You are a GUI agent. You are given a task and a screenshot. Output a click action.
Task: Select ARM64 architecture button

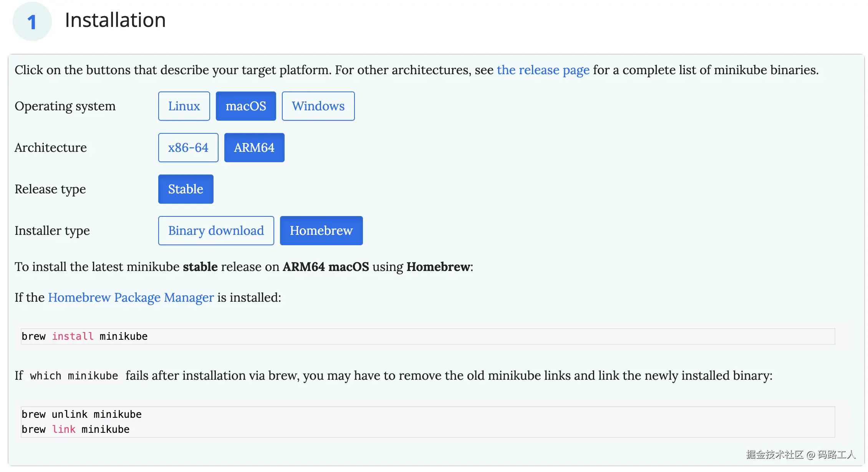tap(254, 148)
